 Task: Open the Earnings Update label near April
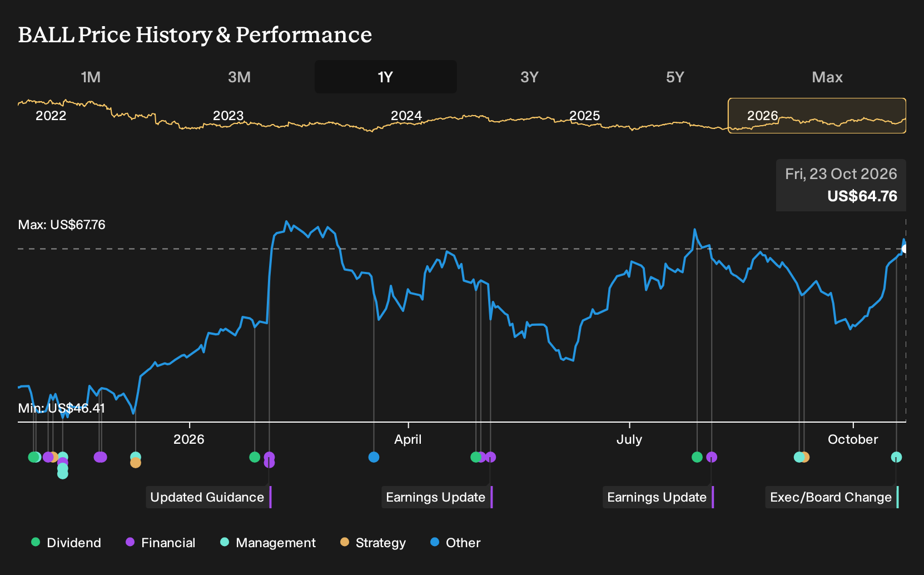tap(437, 497)
